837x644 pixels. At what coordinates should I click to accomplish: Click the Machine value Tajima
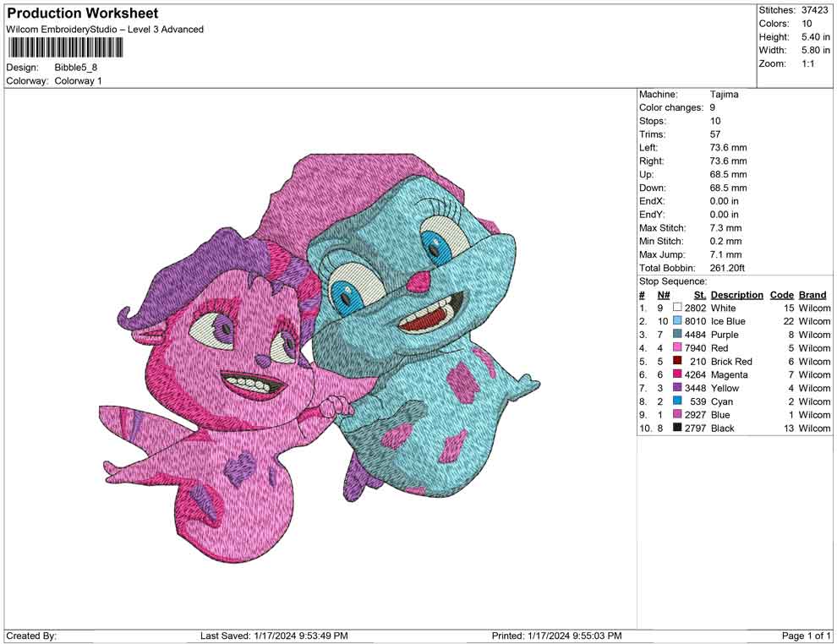pos(724,95)
